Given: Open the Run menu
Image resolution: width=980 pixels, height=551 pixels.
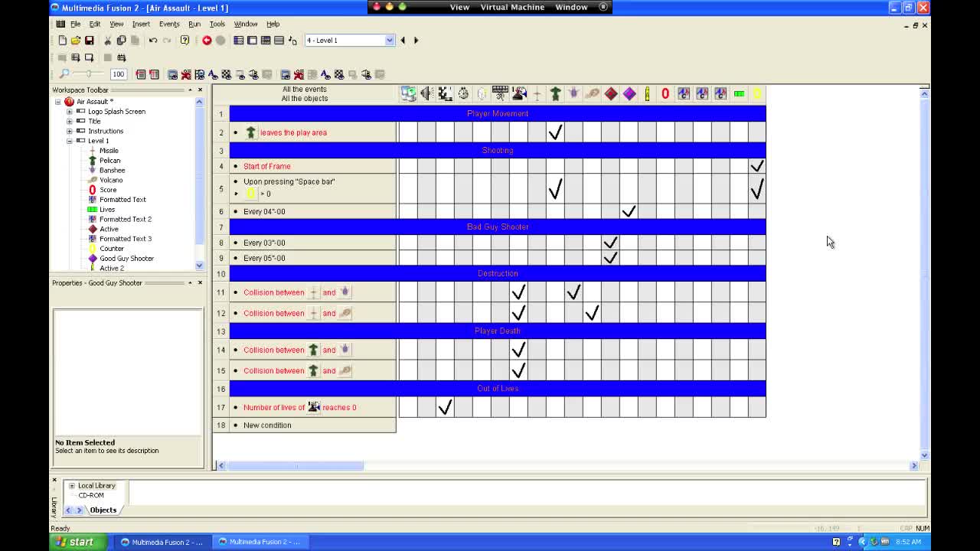Looking at the screenshot, I should [x=194, y=24].
